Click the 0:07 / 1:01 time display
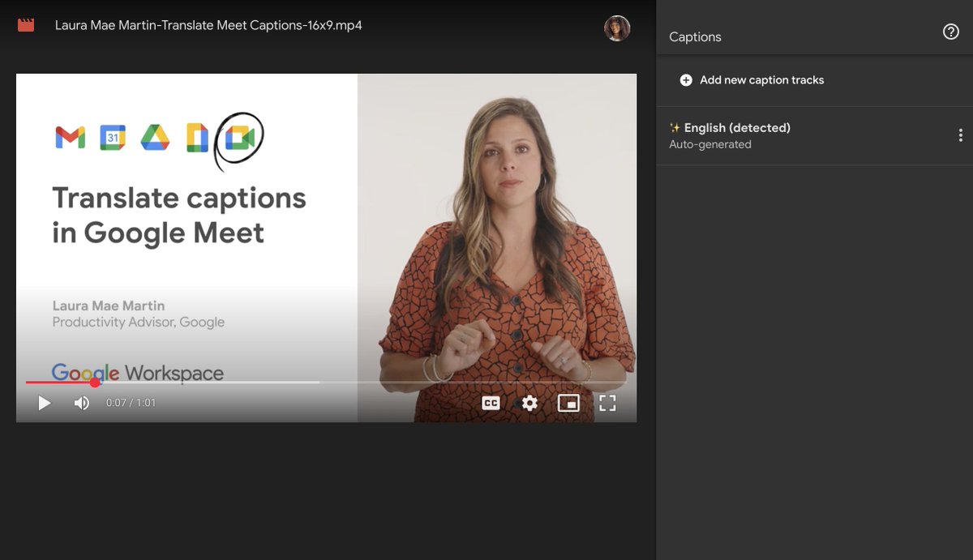Screen dimensions: 973x560 (x=131, y=403)
